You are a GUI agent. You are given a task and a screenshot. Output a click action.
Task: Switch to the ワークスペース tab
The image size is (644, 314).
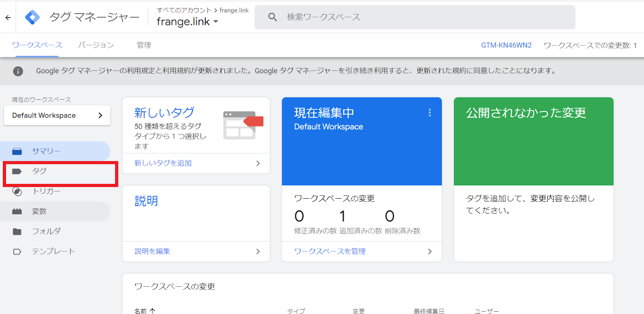pyautogui.click(x=37, y=45)
